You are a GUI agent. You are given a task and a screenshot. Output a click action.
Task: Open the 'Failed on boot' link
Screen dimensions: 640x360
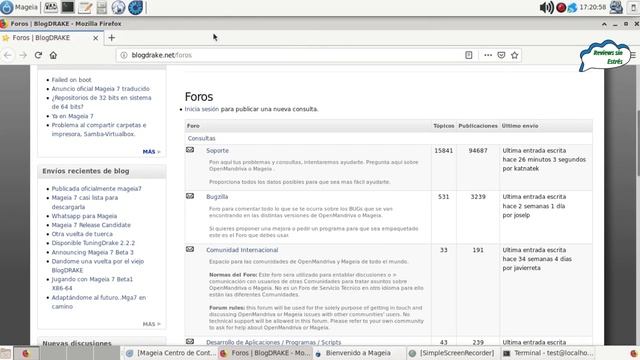(71, 80)
